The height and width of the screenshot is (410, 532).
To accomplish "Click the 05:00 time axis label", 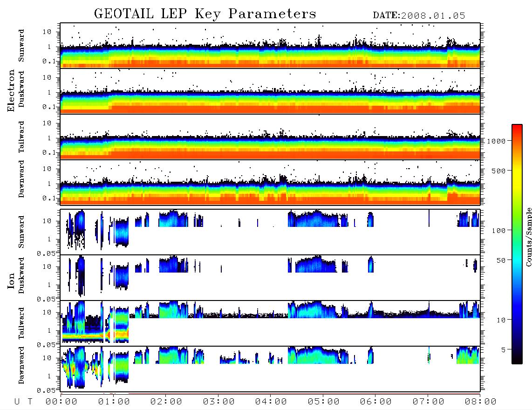I will pyautogui.click(x=324, y=402).
